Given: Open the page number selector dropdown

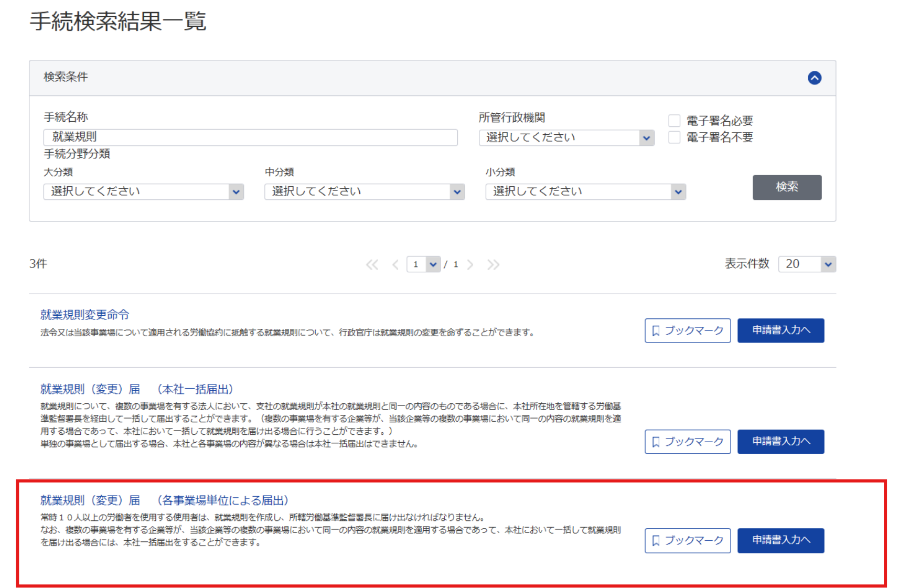Looking at the screenshot, I should 423,264.
